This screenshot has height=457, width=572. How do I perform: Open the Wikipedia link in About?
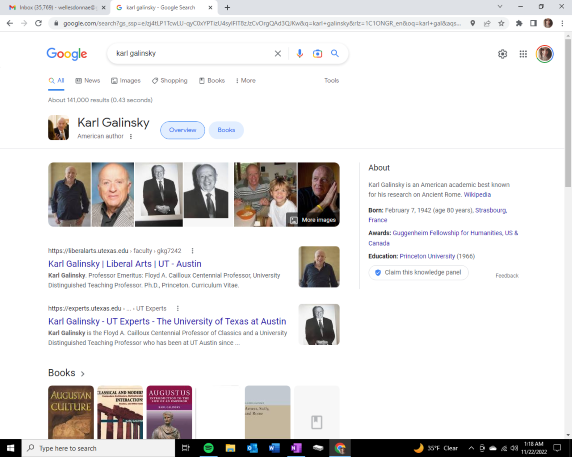pyautogui.click(x=477, y=195)
